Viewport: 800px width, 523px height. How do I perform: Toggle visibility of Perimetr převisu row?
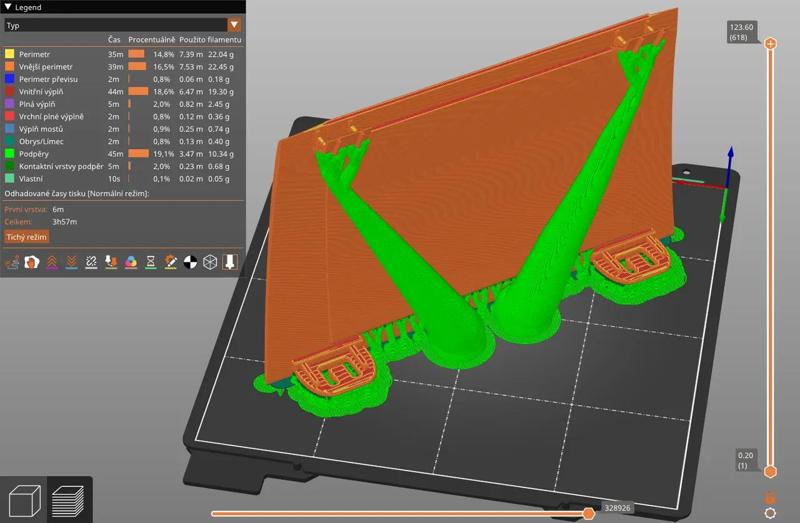point(122,79)
